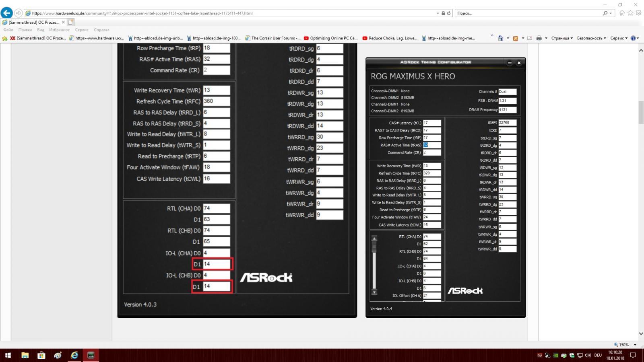Open the Справка menu
The width and height of the screenshot is (644, 362).
(x=101, y=30)
